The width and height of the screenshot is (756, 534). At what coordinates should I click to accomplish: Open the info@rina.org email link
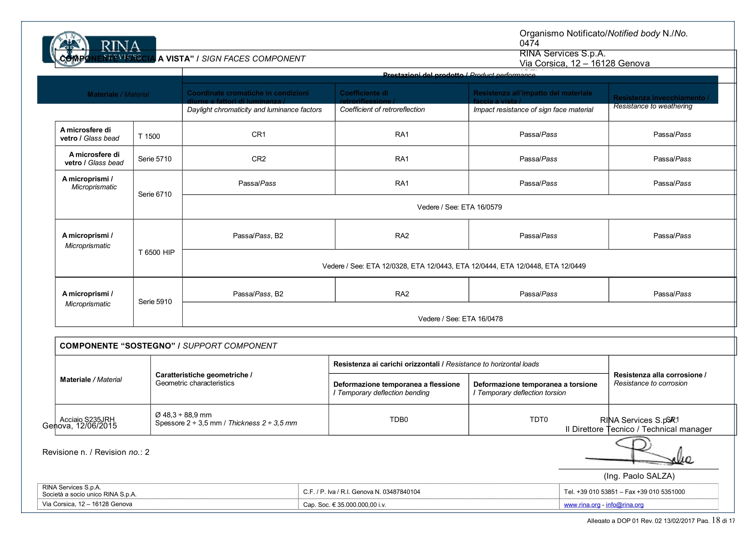624,505
